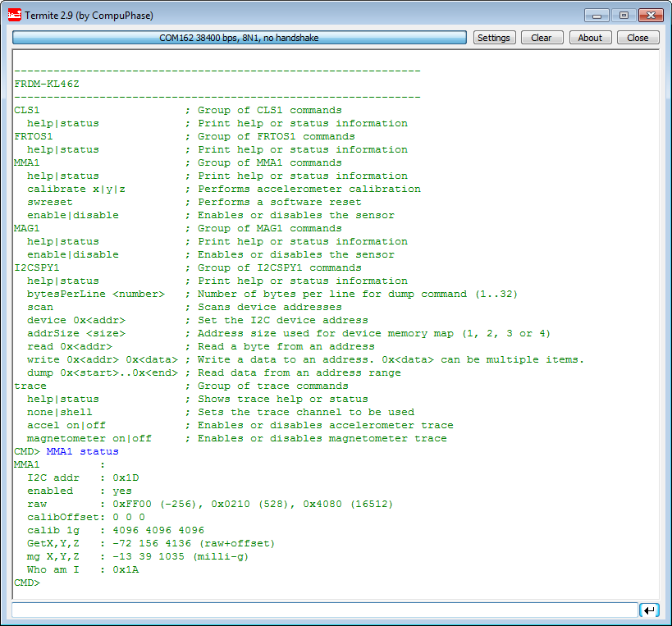Click the last empty CMD> prompt
The height and width of the screenshot is (626, 672).
tap(26, 583)
